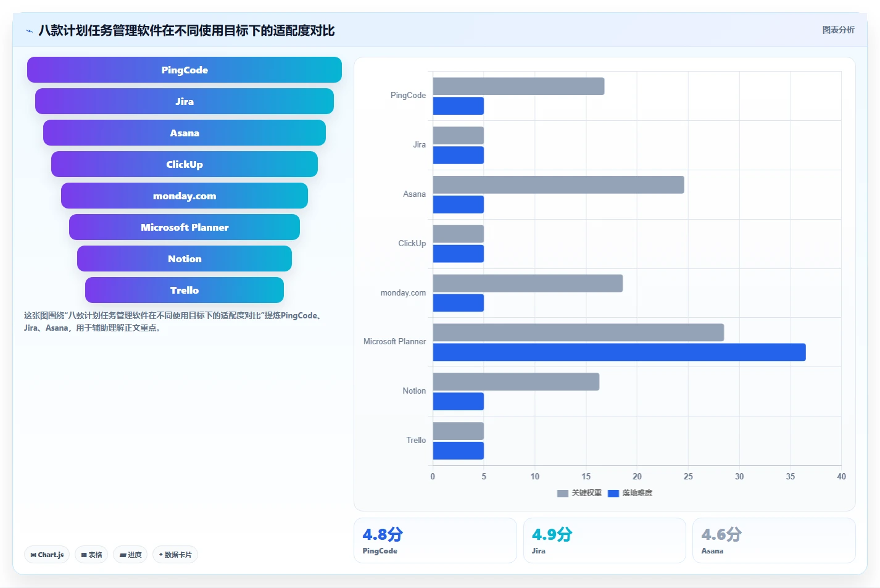
Task: Click the 落地难度 legend text
Action: pos(637,493)
